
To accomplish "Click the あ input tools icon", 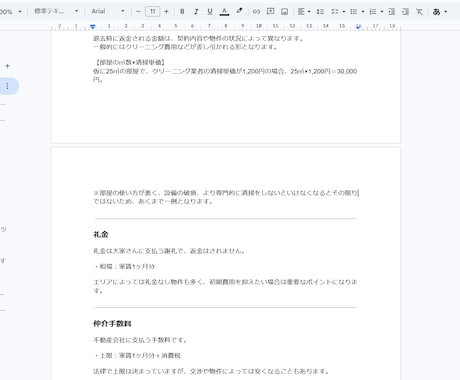I will tap(436, 12).
